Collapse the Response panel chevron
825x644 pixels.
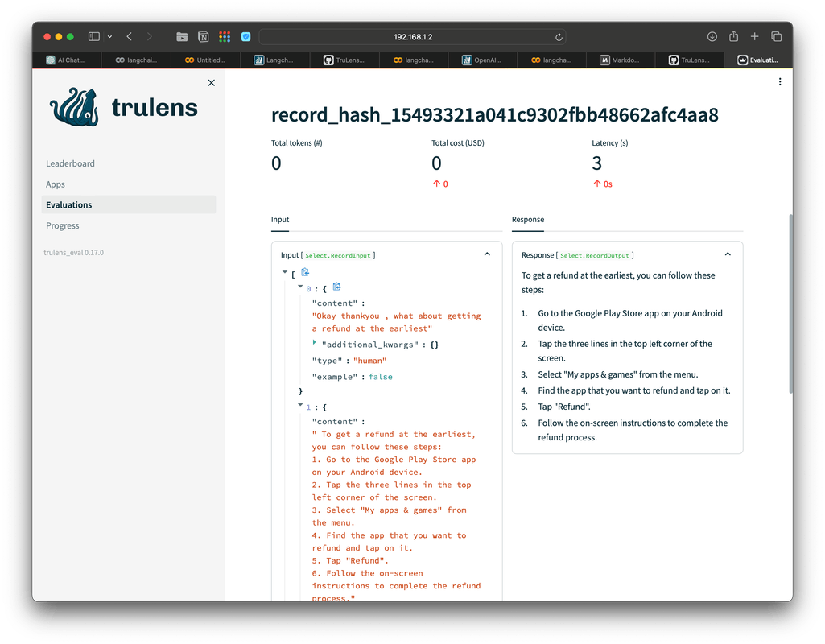coord(728,254)
